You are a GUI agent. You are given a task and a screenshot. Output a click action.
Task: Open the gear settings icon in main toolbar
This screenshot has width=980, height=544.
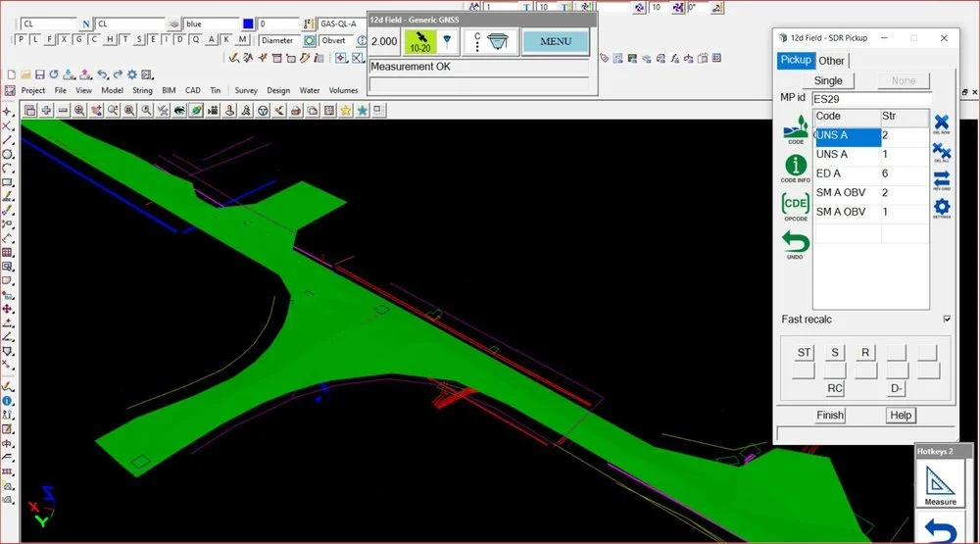[132, 74]
